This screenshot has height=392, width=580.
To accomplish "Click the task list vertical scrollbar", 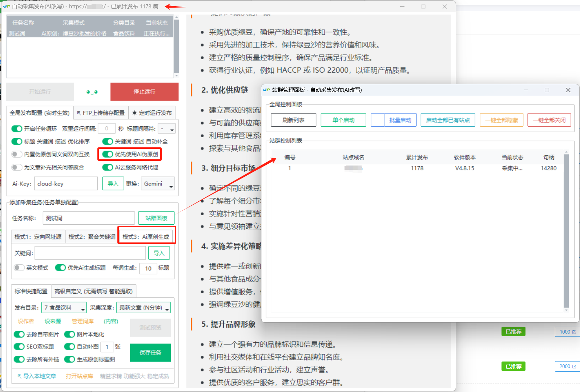I will pos(177,46).
